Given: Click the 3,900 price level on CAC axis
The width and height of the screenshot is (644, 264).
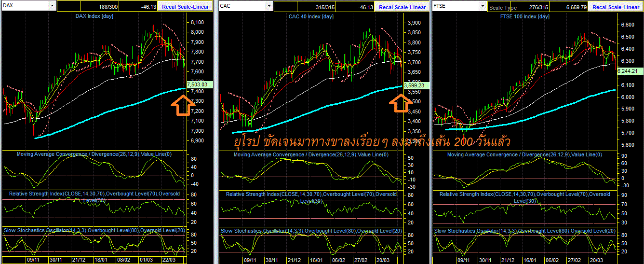Looking at the screenshot, I should (415, 23).
